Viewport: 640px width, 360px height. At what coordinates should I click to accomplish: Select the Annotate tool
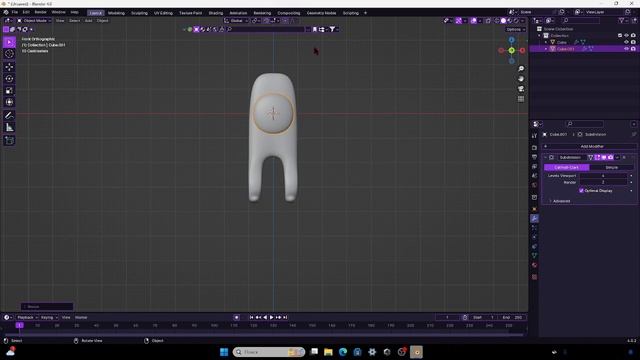point(9,116)
